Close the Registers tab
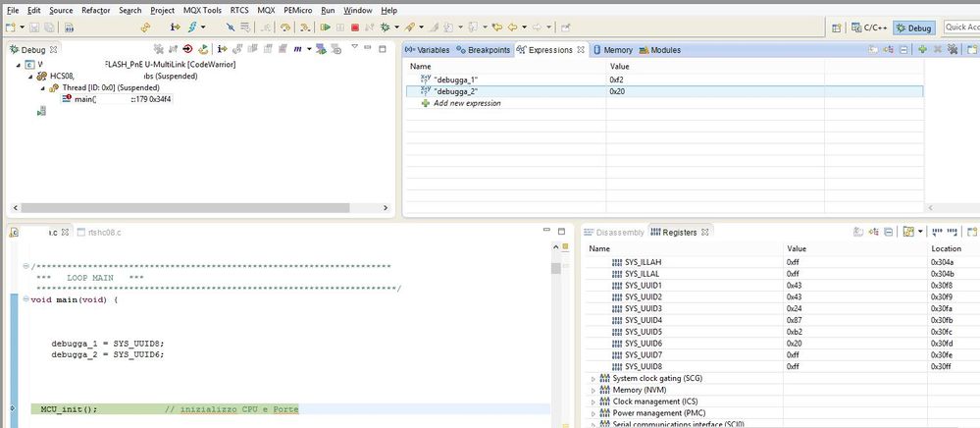This screenshot has height=428, width=980. click(x=705, y=232)
